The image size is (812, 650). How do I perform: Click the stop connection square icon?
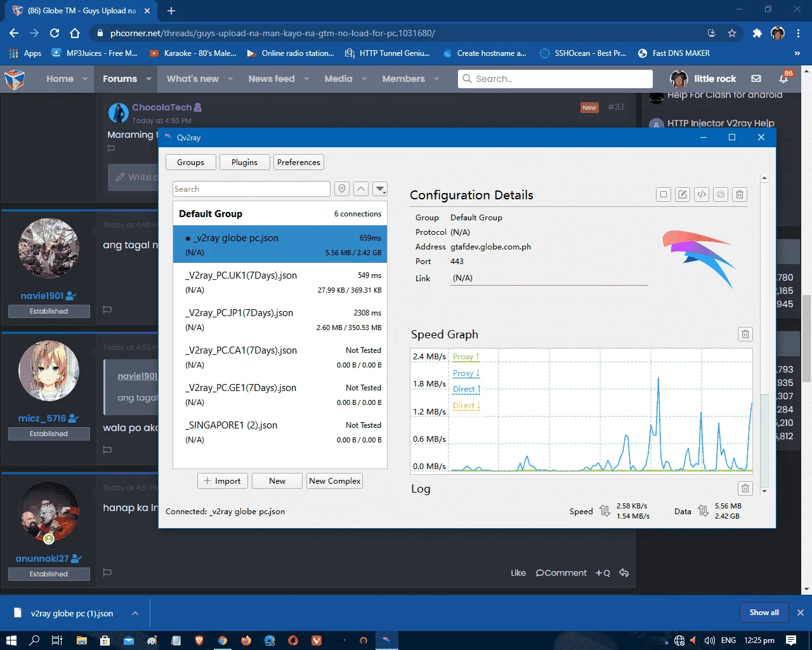[664, 195]
